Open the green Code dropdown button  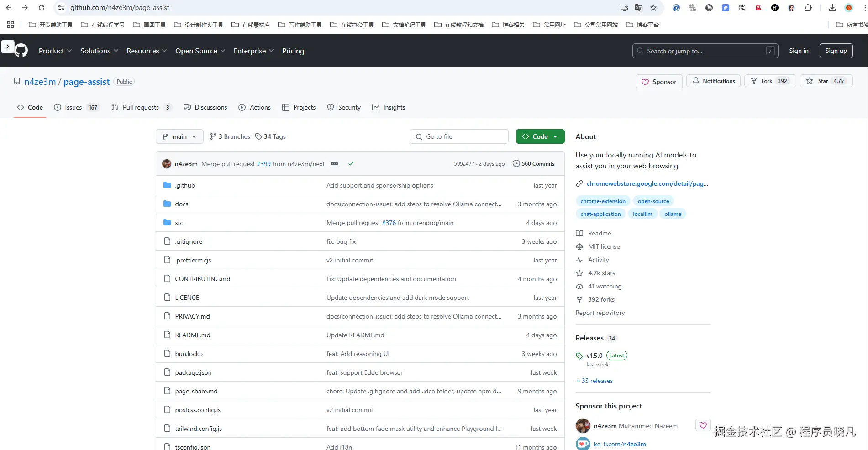(x=540, y=136)
